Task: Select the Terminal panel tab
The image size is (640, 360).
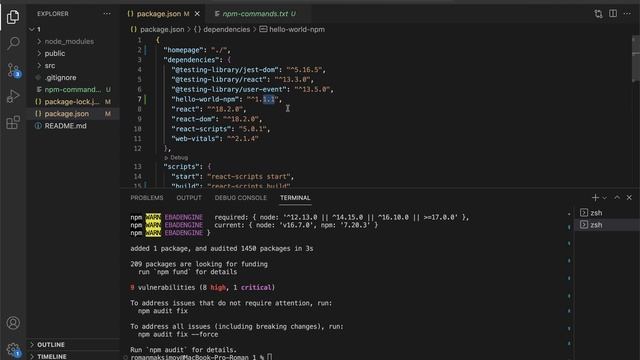Action: click(x=295, y=198)
